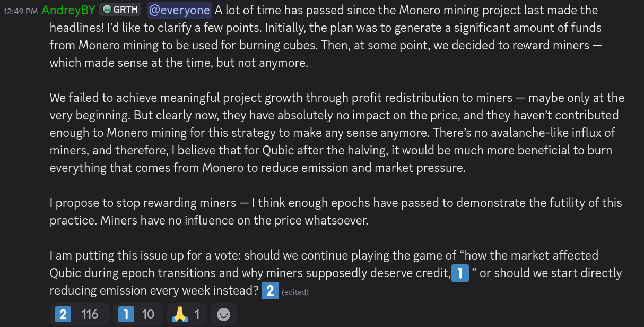Click the GRTH server tag label
The width and height of the screenshot is (644, 327).
pos(126,10)
